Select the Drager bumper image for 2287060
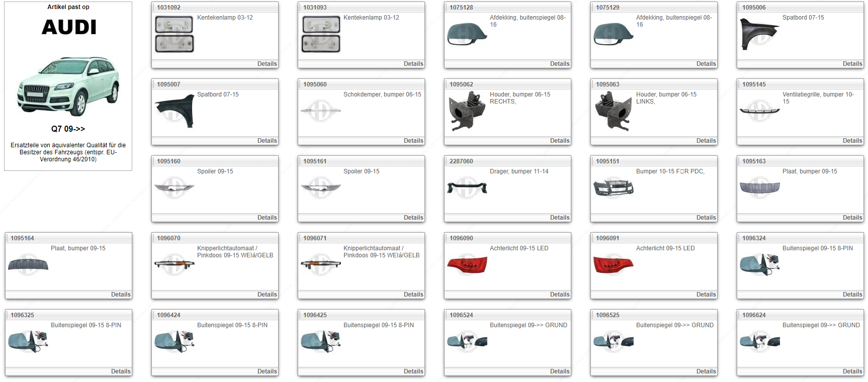Viewport: 868px width, 382px height. (x=467, y=188)
